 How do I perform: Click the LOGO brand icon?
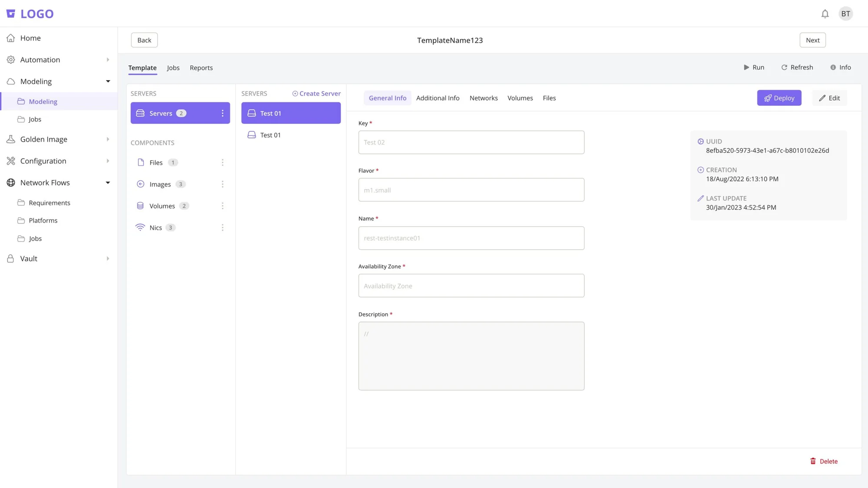(x=11, y=14)
